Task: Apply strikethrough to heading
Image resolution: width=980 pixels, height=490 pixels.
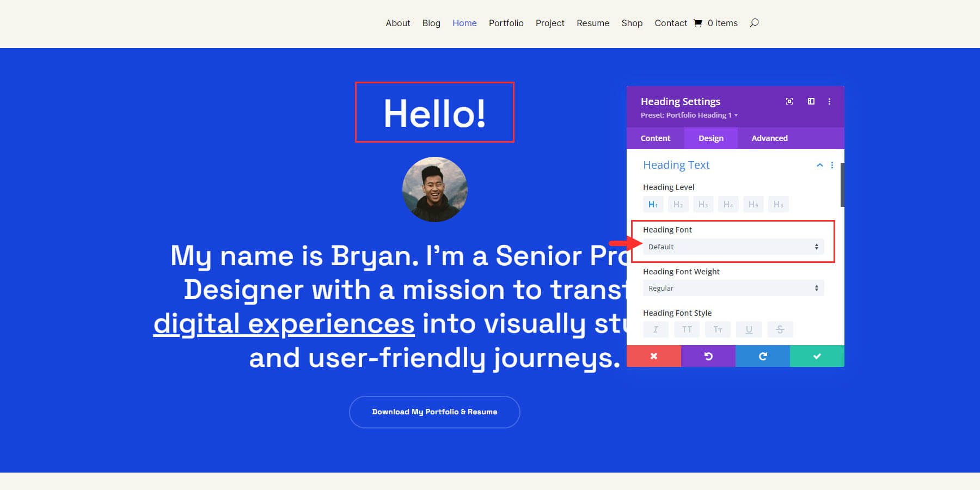Action: (x=780, y=329)
